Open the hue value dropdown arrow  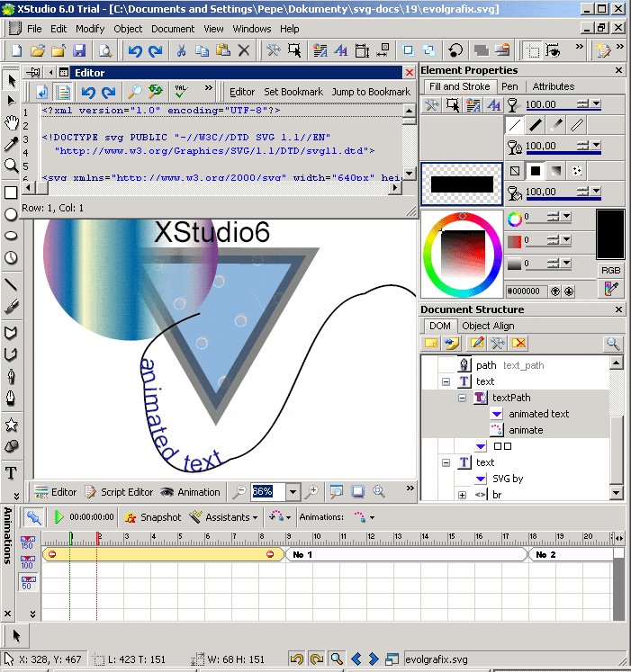pos(567,217)
